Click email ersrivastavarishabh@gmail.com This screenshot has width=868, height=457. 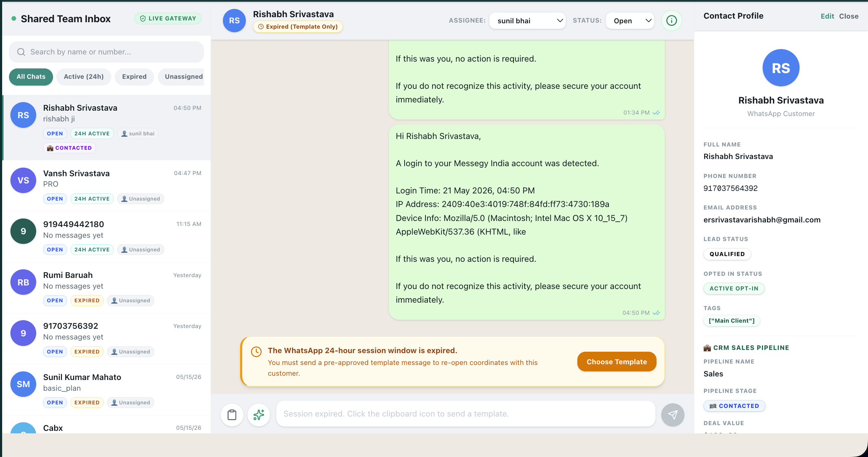click(x=762, y=220)
